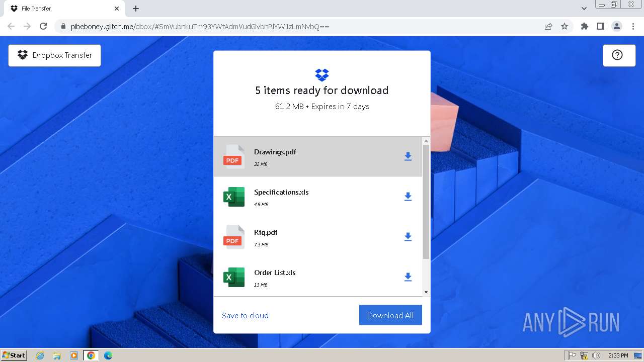
Task: Close the File Transfer tab
Action: point(117,9)
